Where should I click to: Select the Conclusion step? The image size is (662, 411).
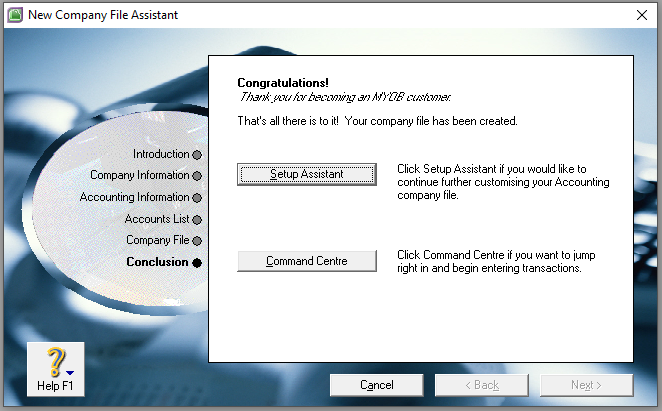(x=157, y=262)
